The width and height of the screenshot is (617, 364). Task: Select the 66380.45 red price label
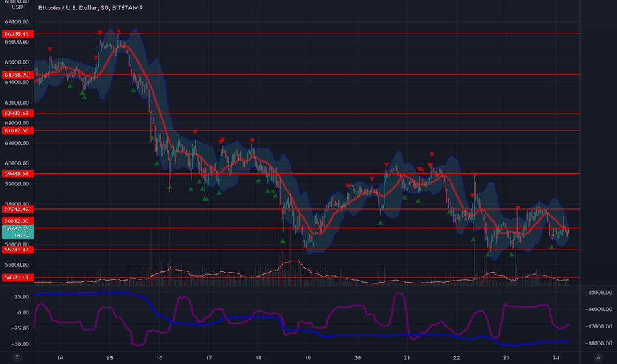pyautogui.click(x=18, y=34)
